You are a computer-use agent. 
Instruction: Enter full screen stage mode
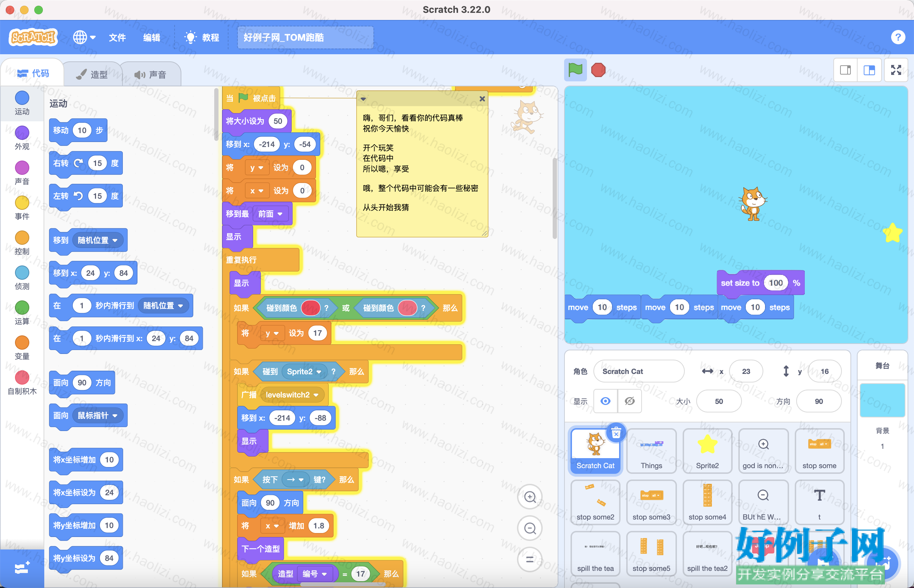(x=896, y=70)
